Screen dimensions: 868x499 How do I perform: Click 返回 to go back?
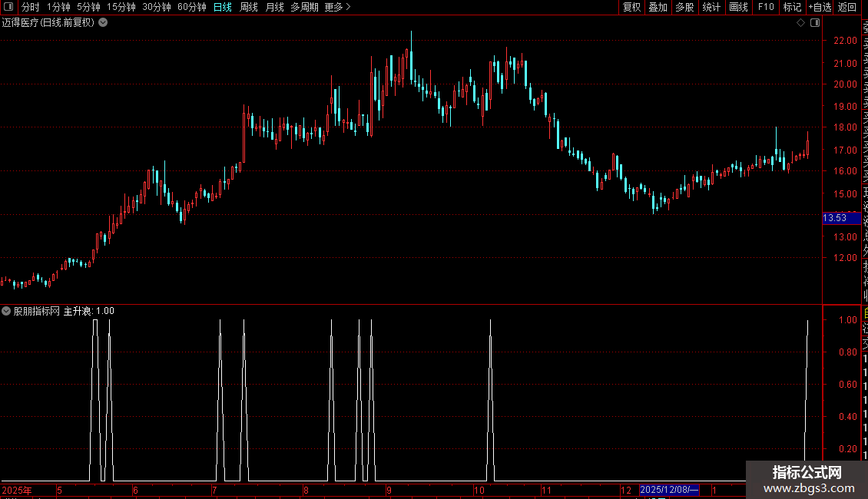coord(847,7)
